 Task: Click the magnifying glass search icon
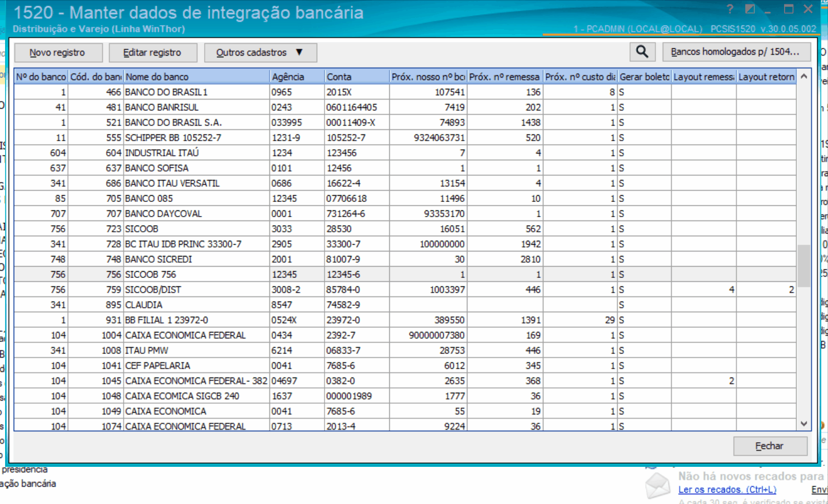642,52
